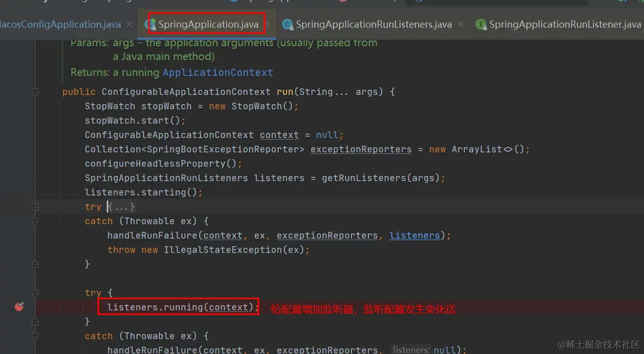Click getRunListeners(args) call

pyautogui.click(x=381, y=178)
